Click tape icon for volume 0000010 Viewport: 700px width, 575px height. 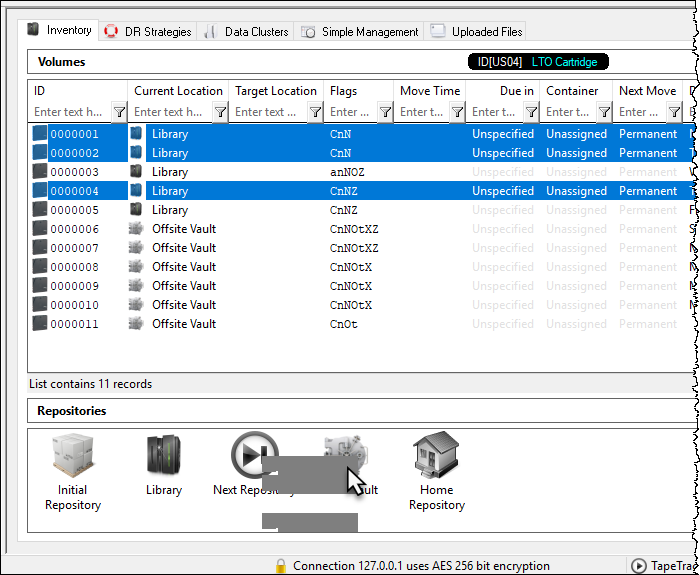pyautogui.click(x=40, y=304)
